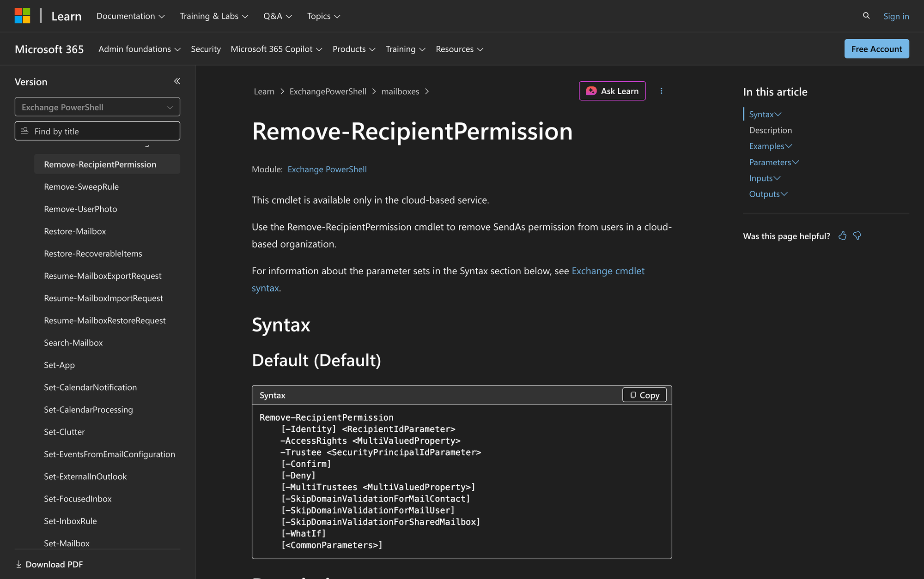Screen dimensions: 924x579
Task: Open the Security menu item
Action: (x=206, y=49)
